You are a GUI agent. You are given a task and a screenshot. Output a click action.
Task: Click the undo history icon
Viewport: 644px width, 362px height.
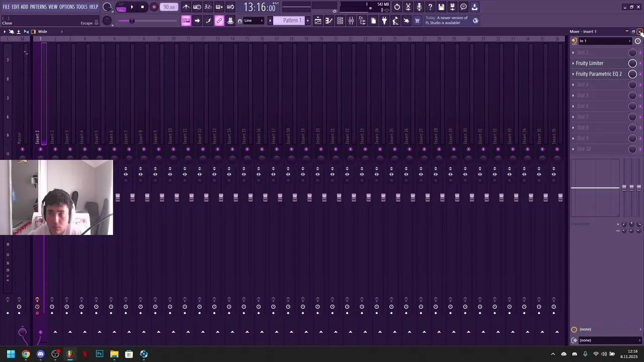tap(397, 7)
